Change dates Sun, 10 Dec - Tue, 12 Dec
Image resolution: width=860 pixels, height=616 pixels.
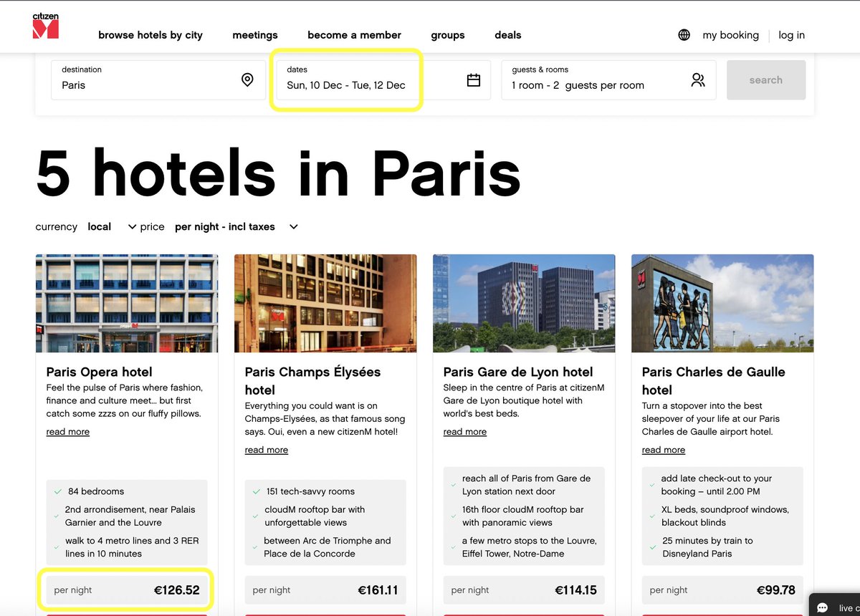coord(383,80)
